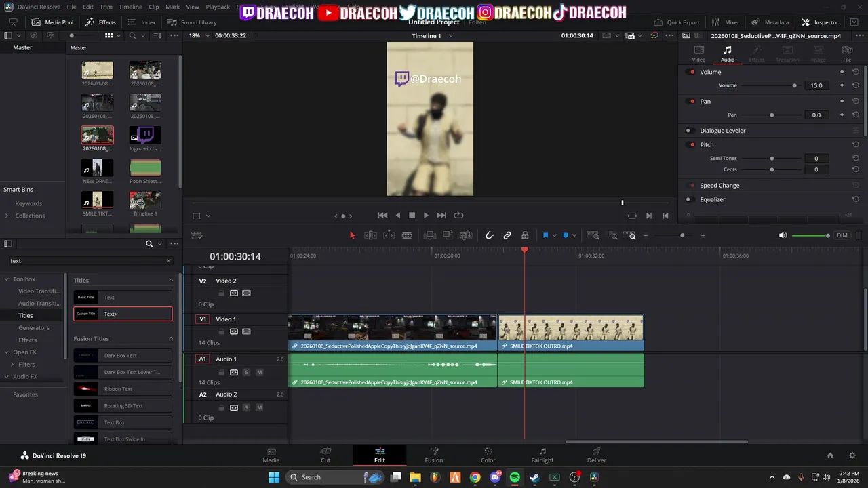Click the Pan slider handle
Viewport: 868px width, 488px height.
pos(772,115)
